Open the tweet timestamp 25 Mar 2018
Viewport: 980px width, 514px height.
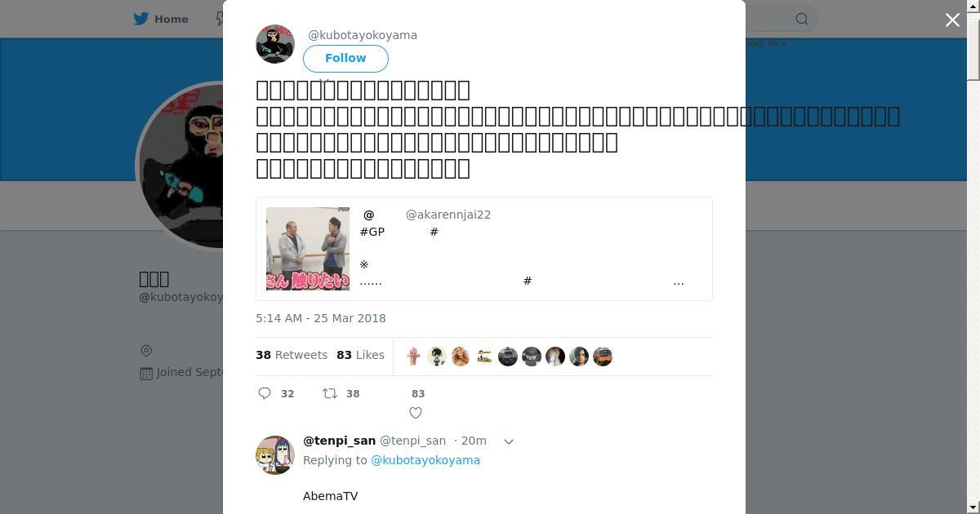coord(321,318)
